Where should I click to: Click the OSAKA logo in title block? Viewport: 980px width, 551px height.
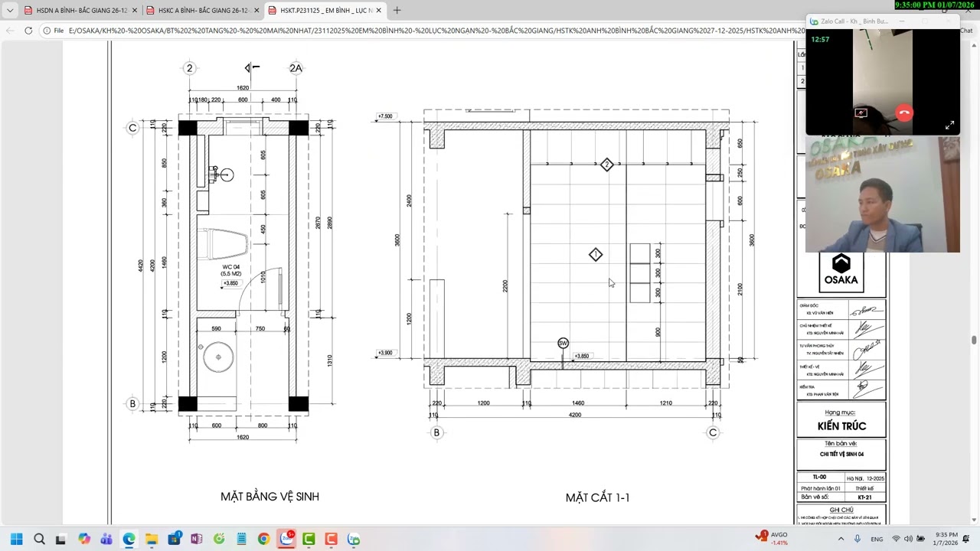click(841, 271)
